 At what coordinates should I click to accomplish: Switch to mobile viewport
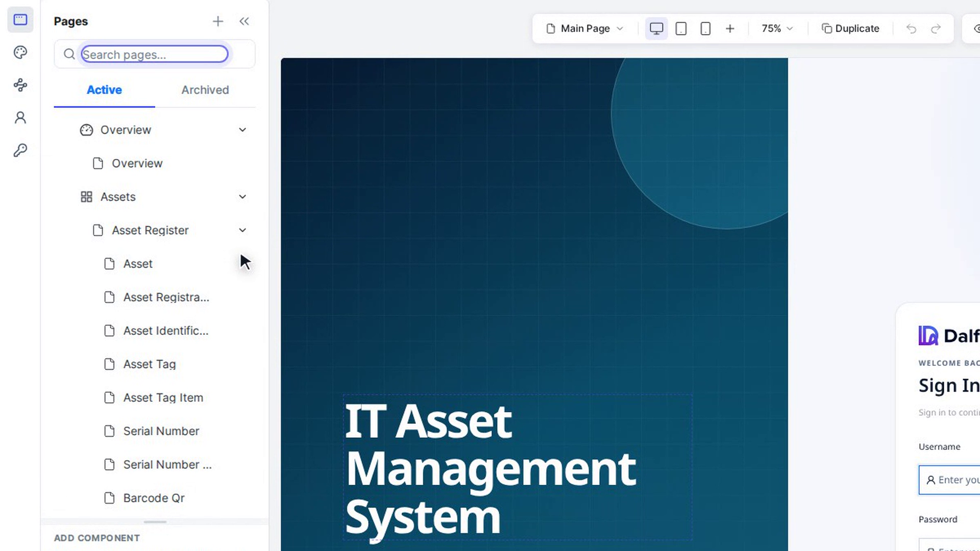pyautogui.click(x=705, y=29)
